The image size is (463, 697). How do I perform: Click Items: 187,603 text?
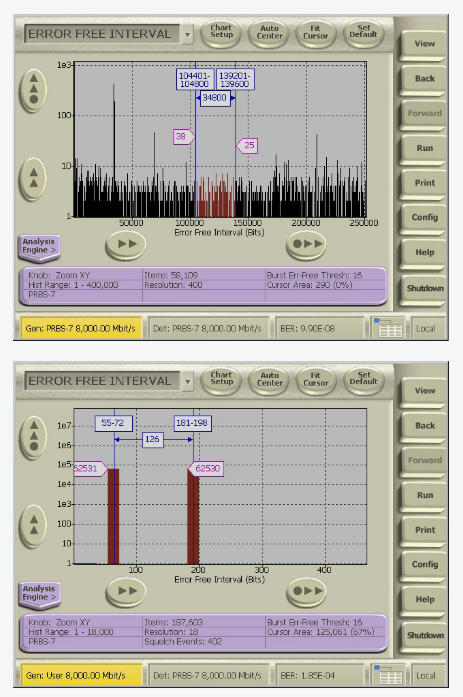point(173,622)
